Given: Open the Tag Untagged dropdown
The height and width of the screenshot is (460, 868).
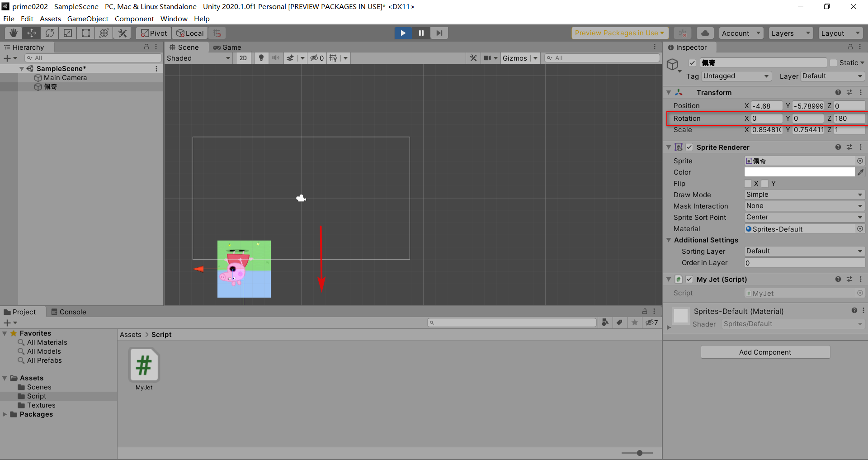Looking at the screenshot, I should coord(736,76).
